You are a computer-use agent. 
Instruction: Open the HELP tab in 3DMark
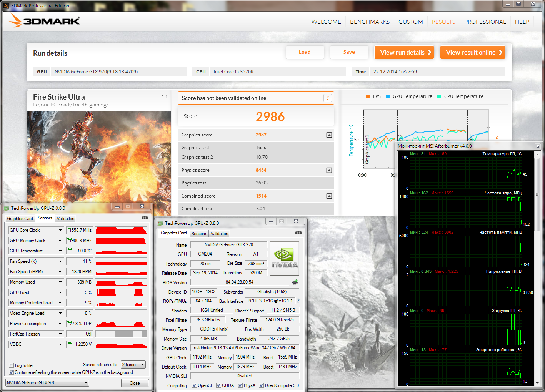pos(522,22)
